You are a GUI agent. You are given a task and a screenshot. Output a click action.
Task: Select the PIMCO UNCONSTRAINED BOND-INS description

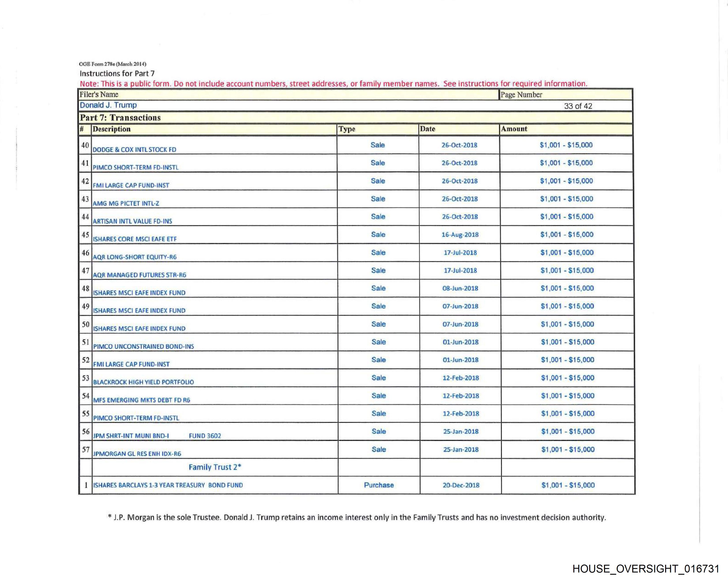coord(144,346)
